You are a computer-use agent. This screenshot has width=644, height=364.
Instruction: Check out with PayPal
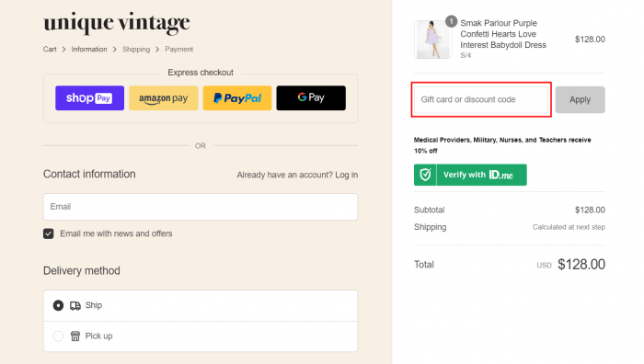pos(237,98)
